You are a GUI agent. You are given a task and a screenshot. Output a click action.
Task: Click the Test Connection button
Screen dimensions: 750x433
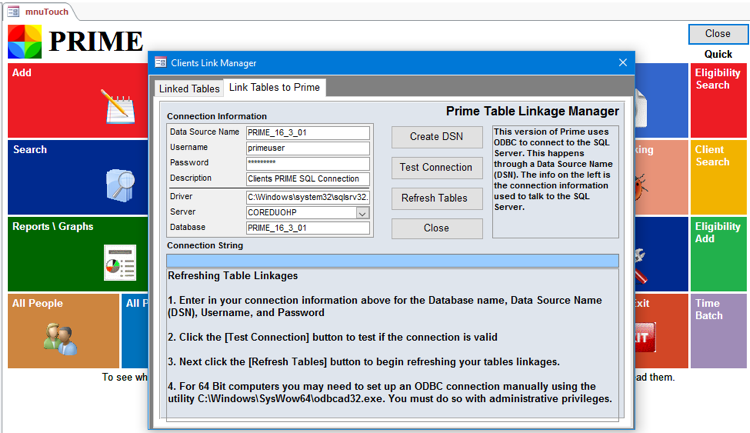pyautogui.click(x=435, y=167)
